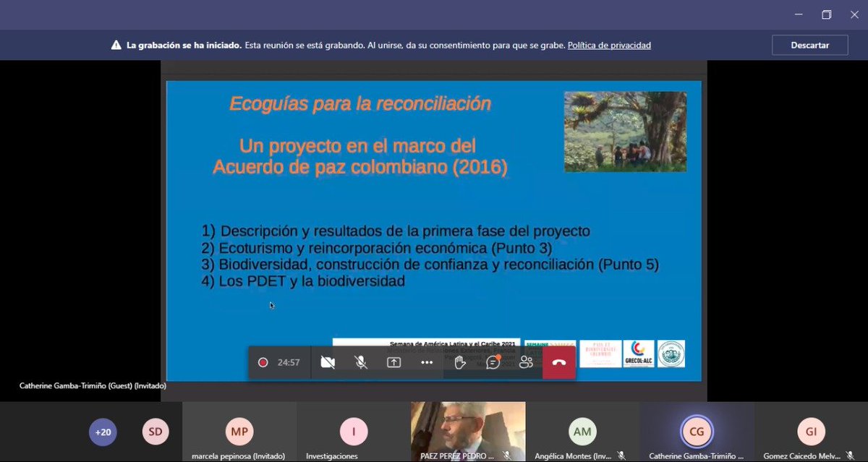Hang up with the red leave button

coord(558,362)
